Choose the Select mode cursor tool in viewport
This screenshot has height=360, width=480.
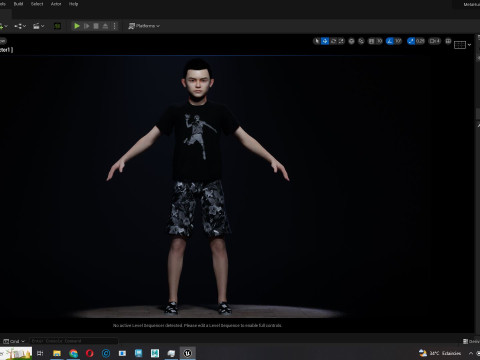click(x=317, y=41)
